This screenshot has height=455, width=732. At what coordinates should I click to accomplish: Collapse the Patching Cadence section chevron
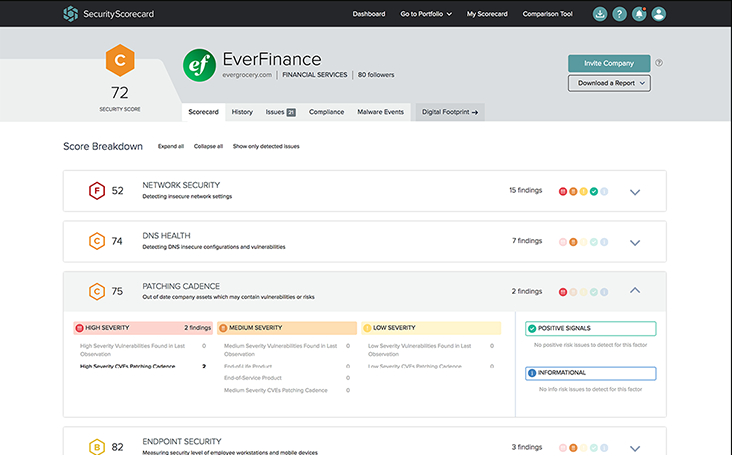[x=635, y=290]
